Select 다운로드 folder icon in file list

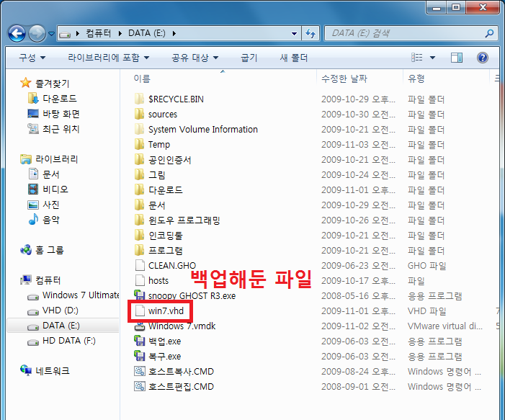[x=139, y=189]
